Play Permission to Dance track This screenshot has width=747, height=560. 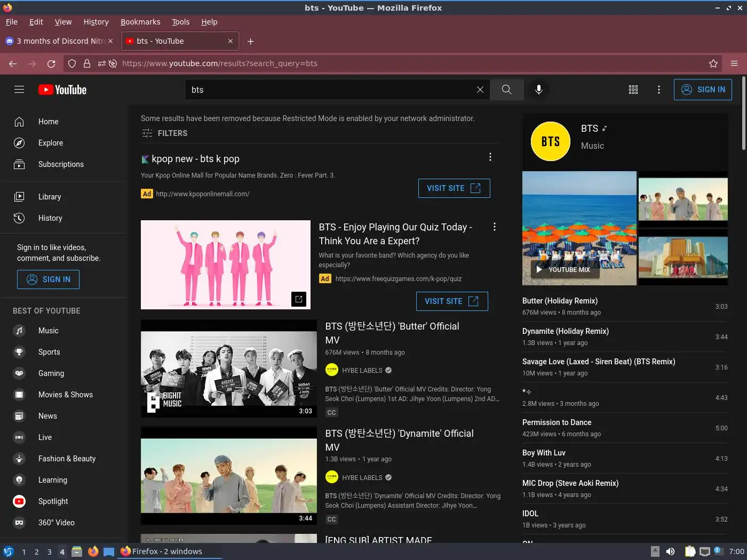(625, 428)
